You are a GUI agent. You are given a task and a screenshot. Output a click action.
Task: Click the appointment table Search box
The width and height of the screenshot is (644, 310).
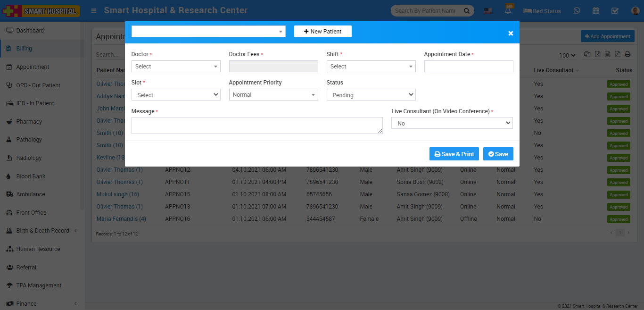point(109,55)
